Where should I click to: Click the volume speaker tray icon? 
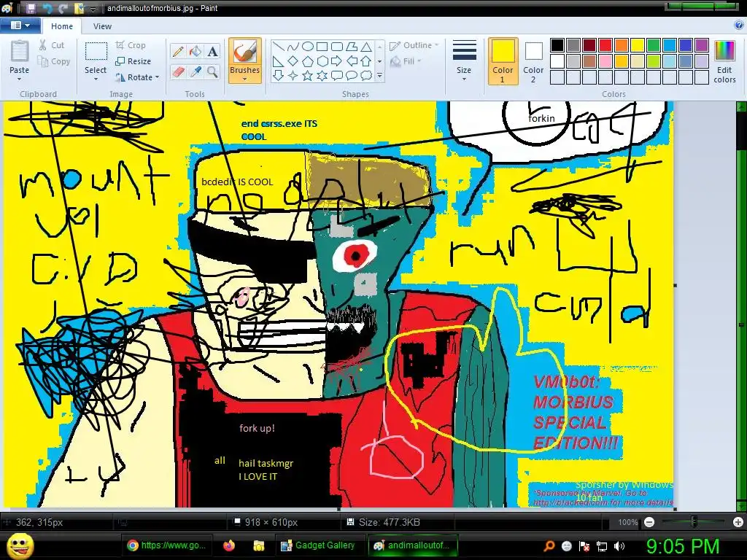pos(619,546)
